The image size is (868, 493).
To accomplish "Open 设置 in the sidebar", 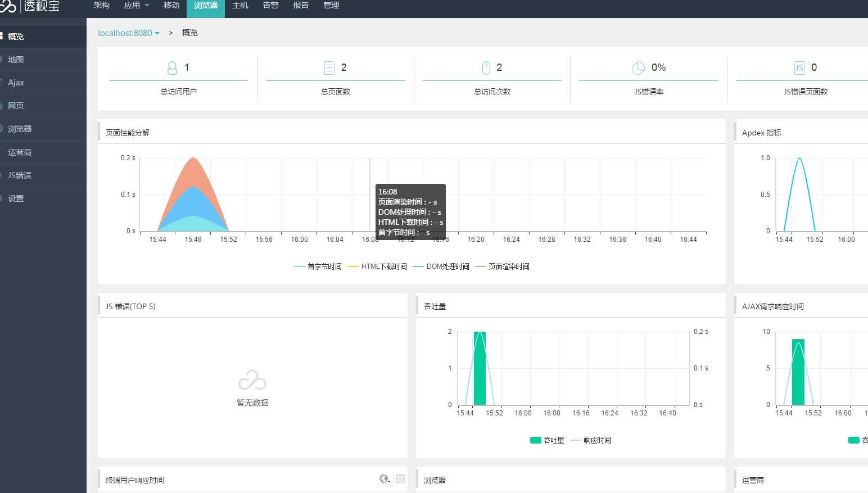I will click(x=43, y=198).
